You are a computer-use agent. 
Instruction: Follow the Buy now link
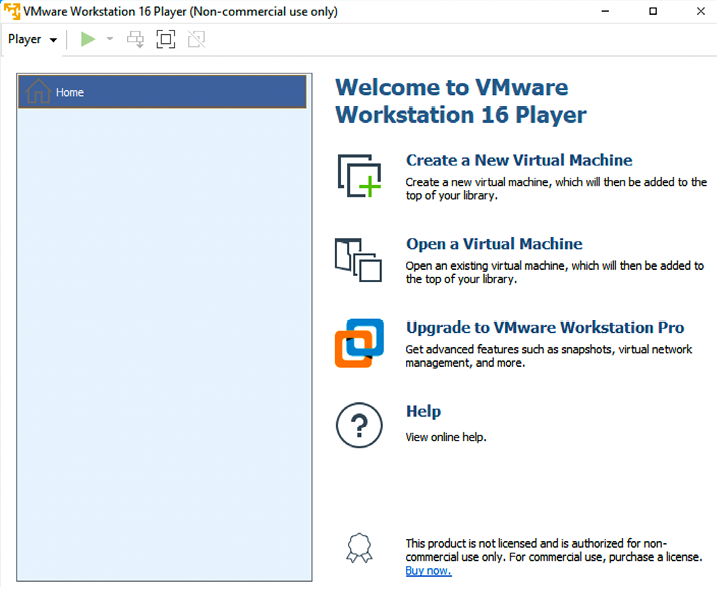point(428,571)
